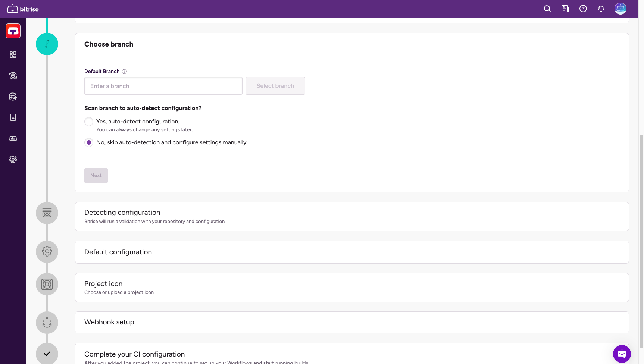Open the bar chart icon in sidebar

tap(13, 138)
